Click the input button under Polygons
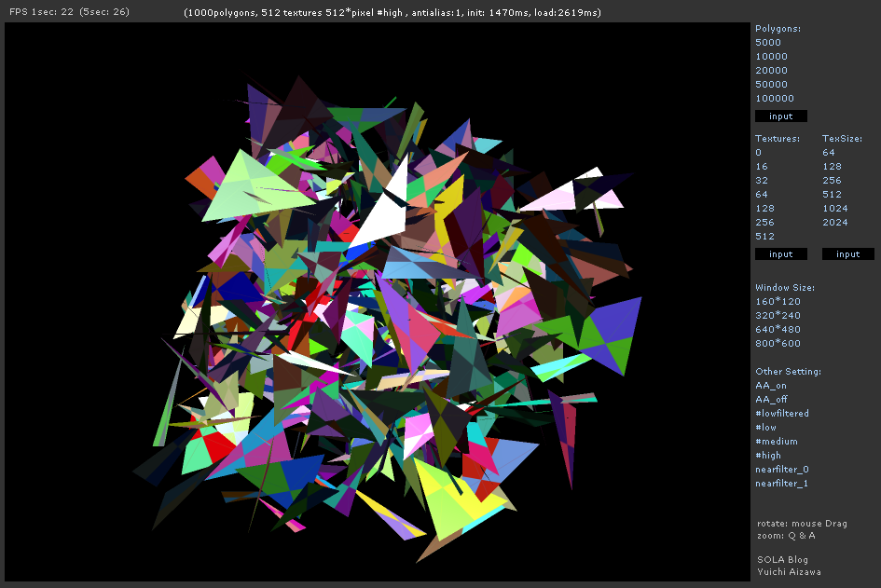Image resolution: width=881 pixels, height=588 pixels. (781, 116)
